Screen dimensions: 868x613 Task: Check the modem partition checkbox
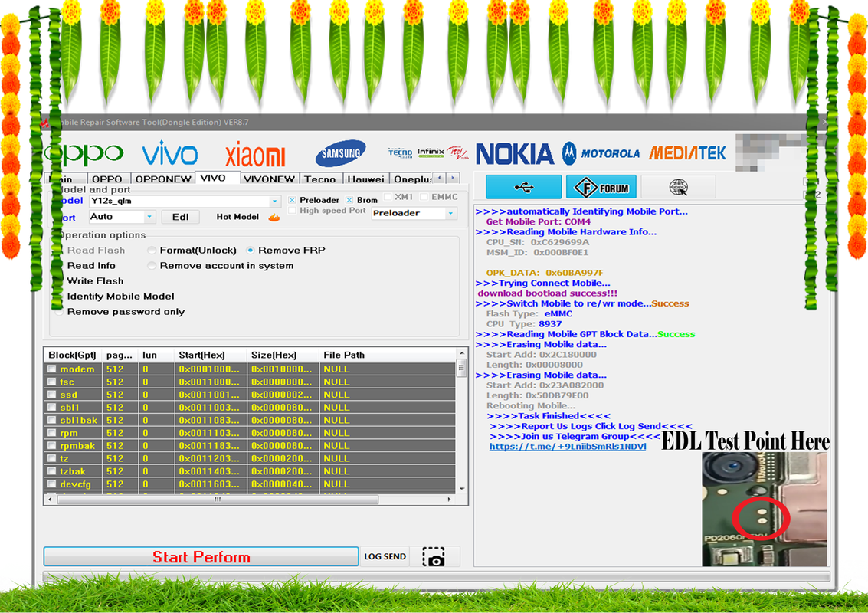click(52, 369)
